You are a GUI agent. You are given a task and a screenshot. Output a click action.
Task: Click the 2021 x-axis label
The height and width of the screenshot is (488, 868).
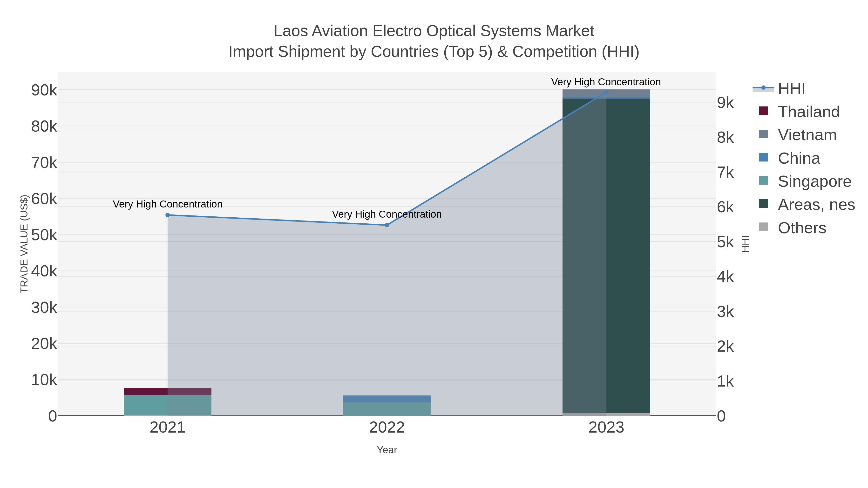tap(168, 428)
